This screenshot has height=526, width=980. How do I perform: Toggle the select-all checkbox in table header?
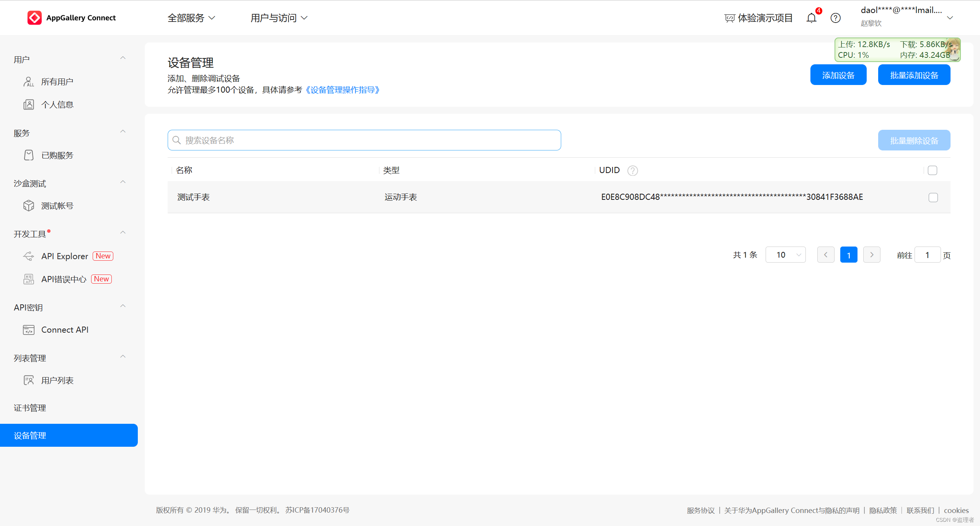point(933,170)
